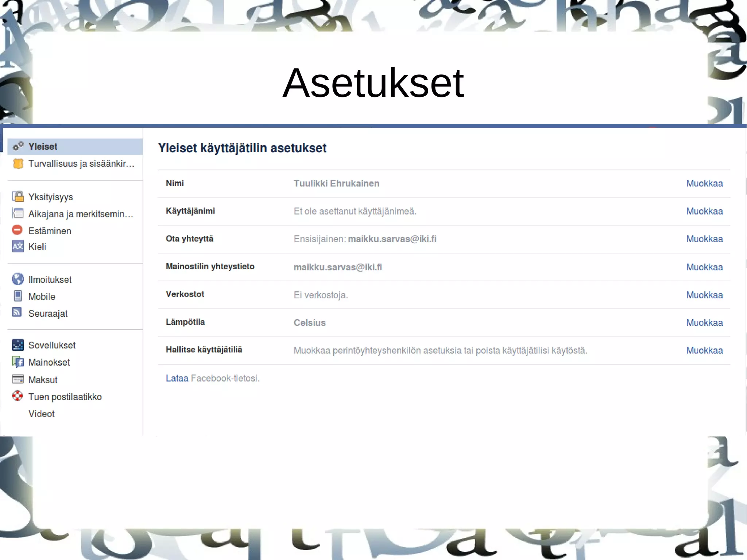
Task: Click the name Tuulikki Ehrukainen
Action: [x=336, y=183]
